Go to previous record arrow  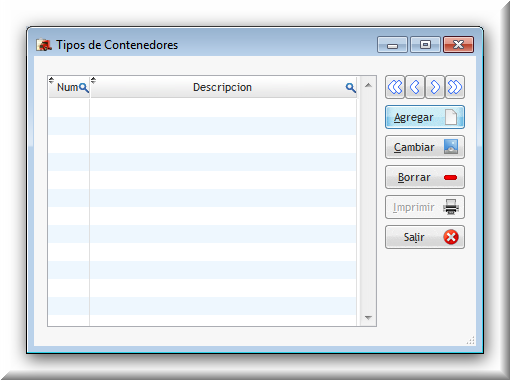[x=415, y=87]
